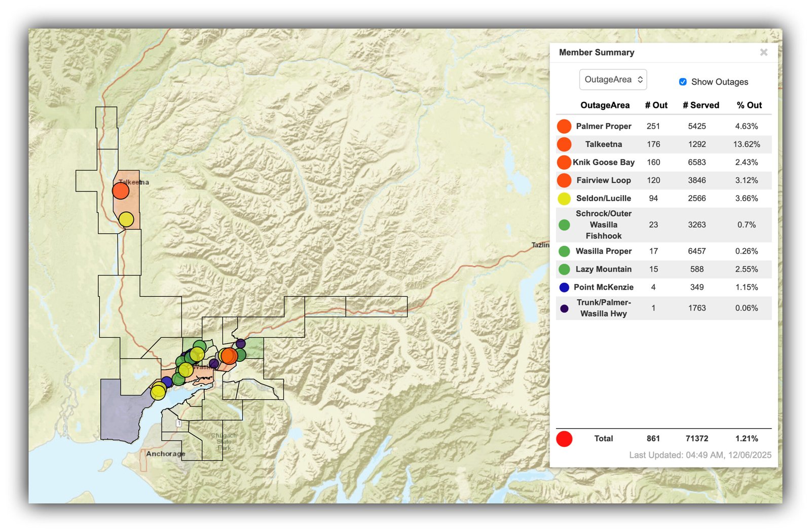Click the yellow outage marker below Talkeetna

(x=126, y=219)
